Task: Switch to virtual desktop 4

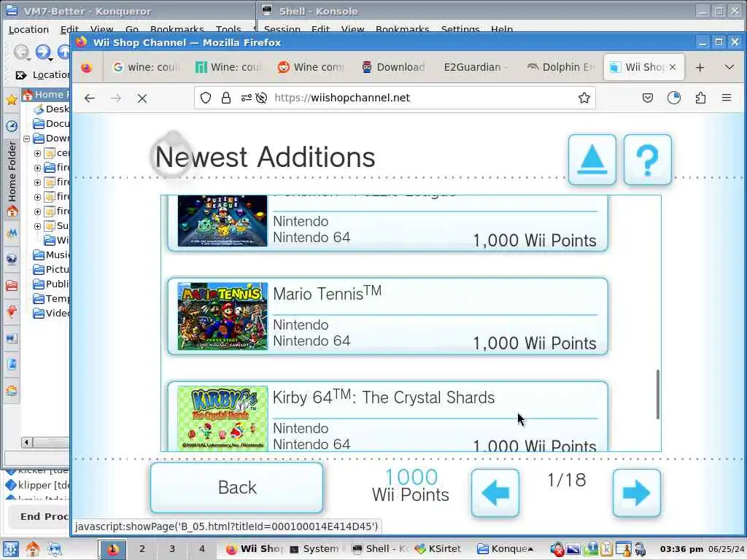Action: [x=202, y=549]
